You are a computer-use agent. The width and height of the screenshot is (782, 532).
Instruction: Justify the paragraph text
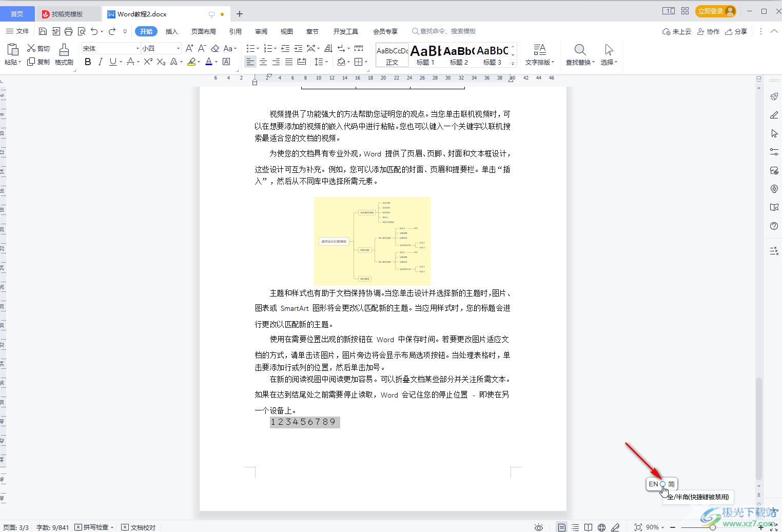click(289, 62)
